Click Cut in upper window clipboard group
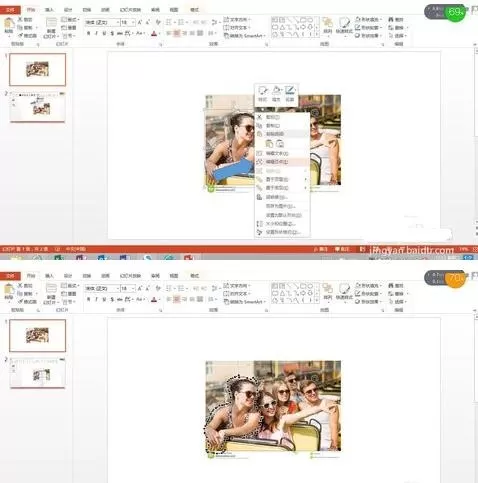Image resolution: width=478 pixels, height=483 pixels. coord(25,20)
